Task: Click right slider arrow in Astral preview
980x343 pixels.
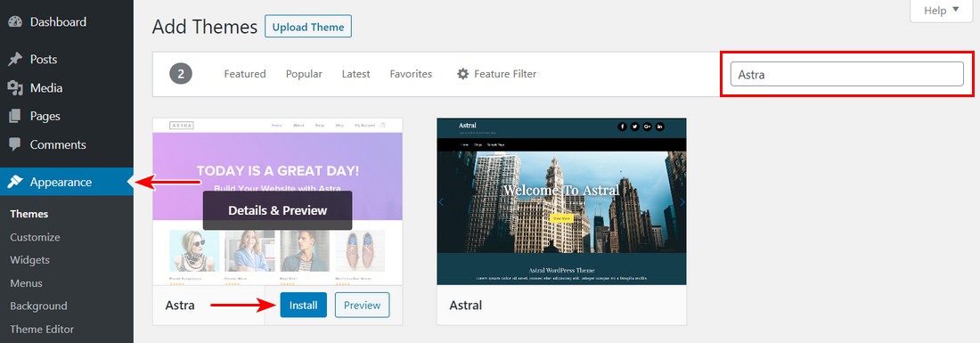Action: [x=682, y=202]
